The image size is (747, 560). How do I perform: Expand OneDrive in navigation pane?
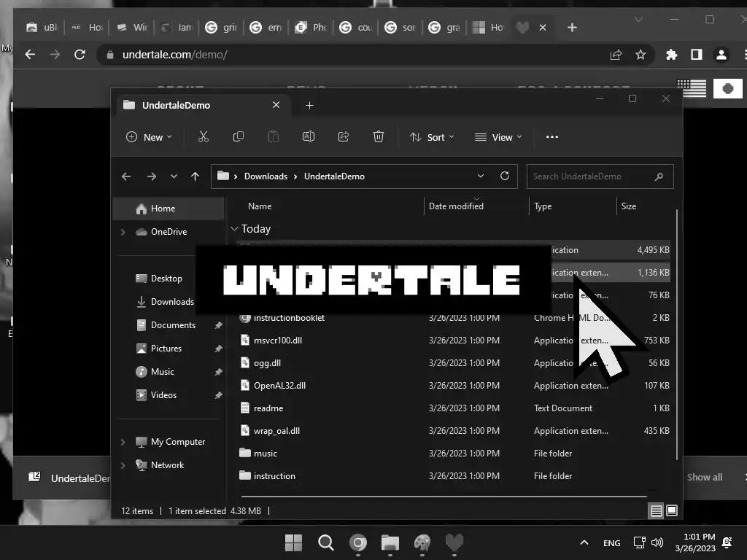[x=123, y=232]
